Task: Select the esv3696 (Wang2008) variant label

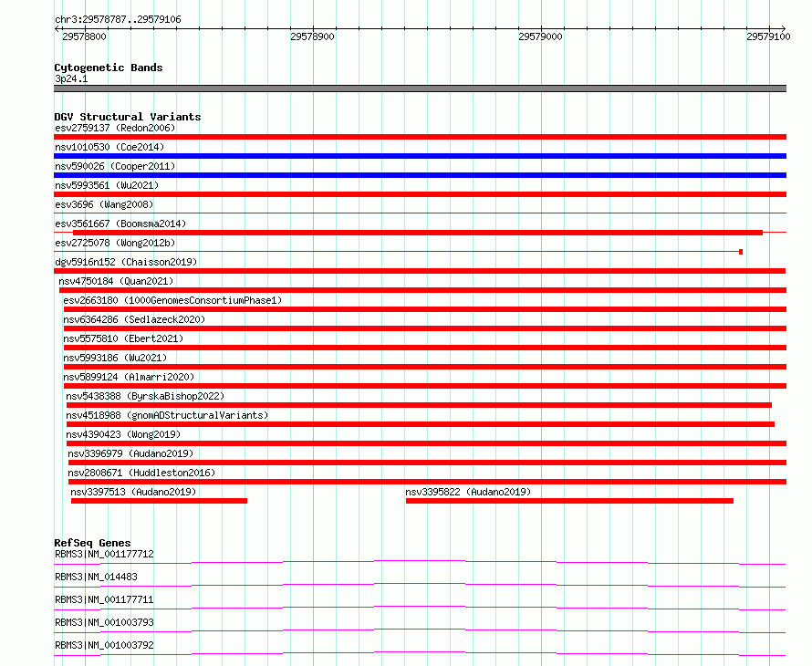Action: pos(104,204)
